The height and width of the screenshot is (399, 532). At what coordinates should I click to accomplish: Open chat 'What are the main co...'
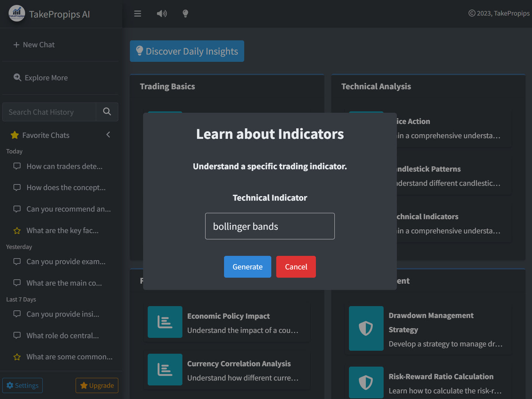64,283
